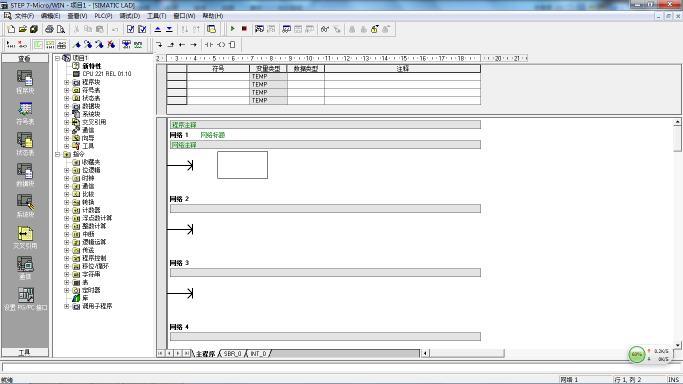683x384 pixels.
Task: Click the vertical scrollbar down arrow in the editor
Action: coord(677,345)
